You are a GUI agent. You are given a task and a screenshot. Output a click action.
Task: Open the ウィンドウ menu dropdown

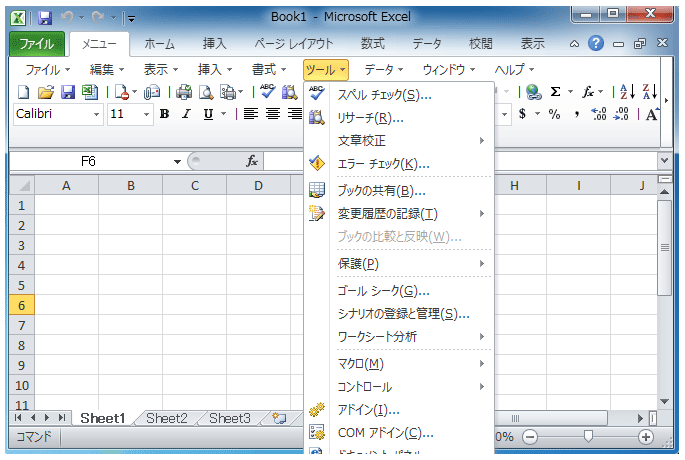coord(448,69)
